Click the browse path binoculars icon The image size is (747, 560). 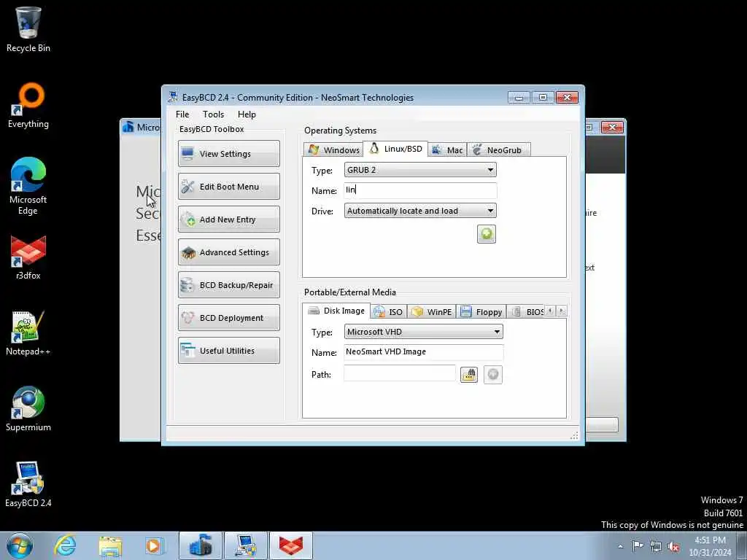pyautogui.click(x=469, y=375)
